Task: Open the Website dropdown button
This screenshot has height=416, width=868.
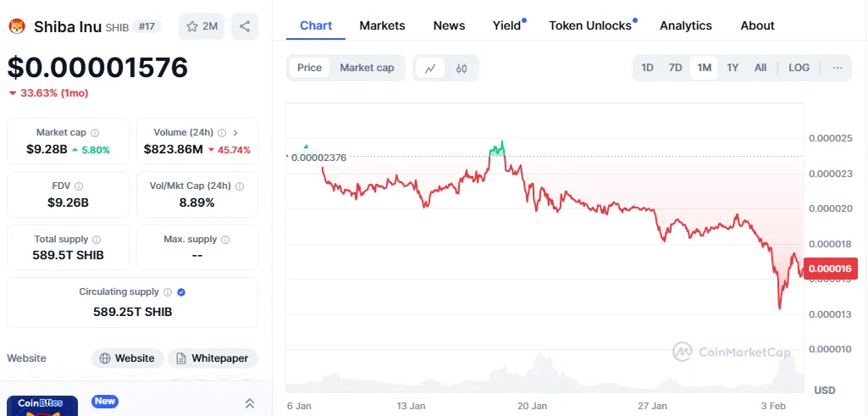Action: (x=127, y=358)
